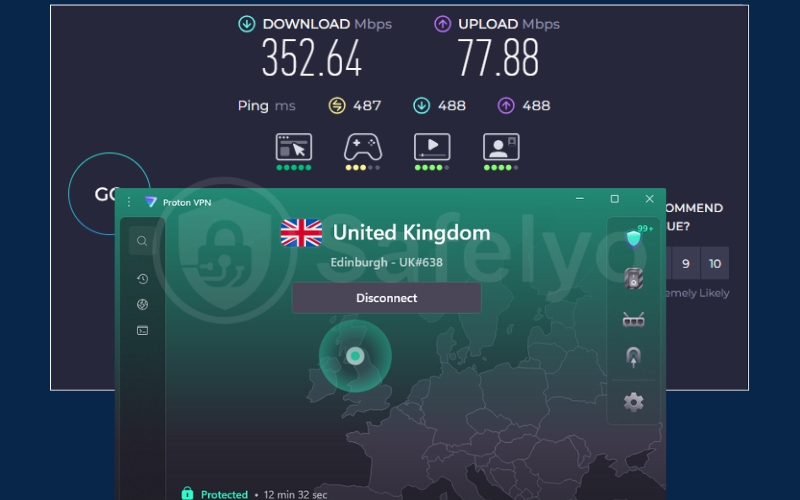Select rating 10 in Speedtest survey
This screenshot has width=800, height=500.
[715, 263]
